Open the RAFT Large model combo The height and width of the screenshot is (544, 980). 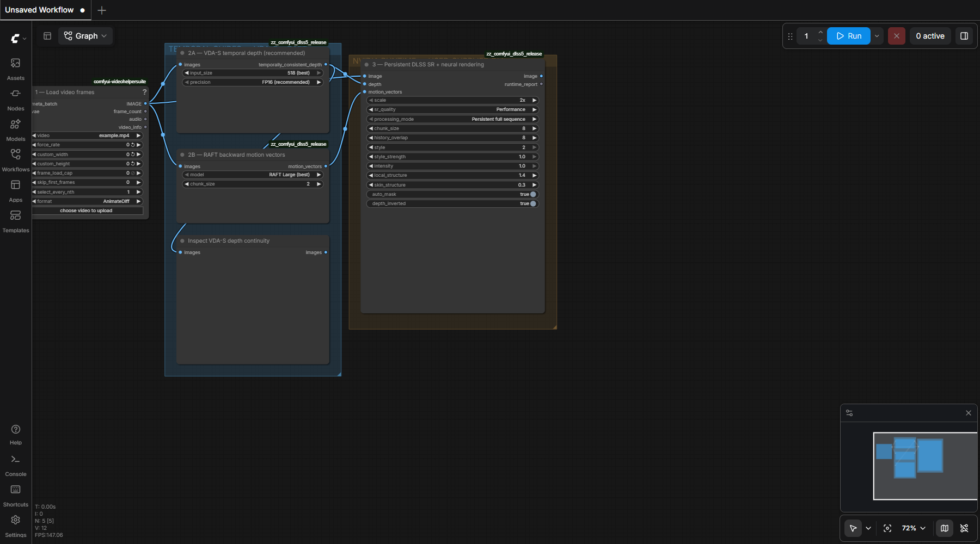click(x=253, y=175)
